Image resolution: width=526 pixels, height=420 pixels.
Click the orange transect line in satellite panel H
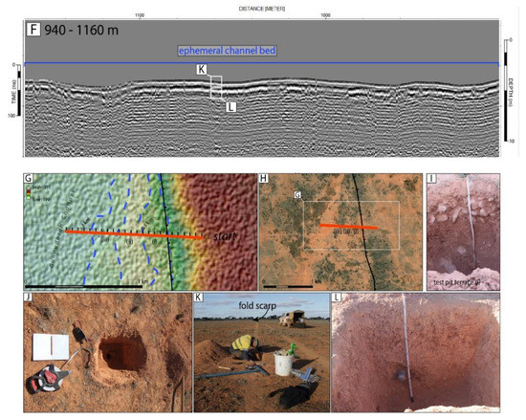pyautogui.click(x=348, y=227)
